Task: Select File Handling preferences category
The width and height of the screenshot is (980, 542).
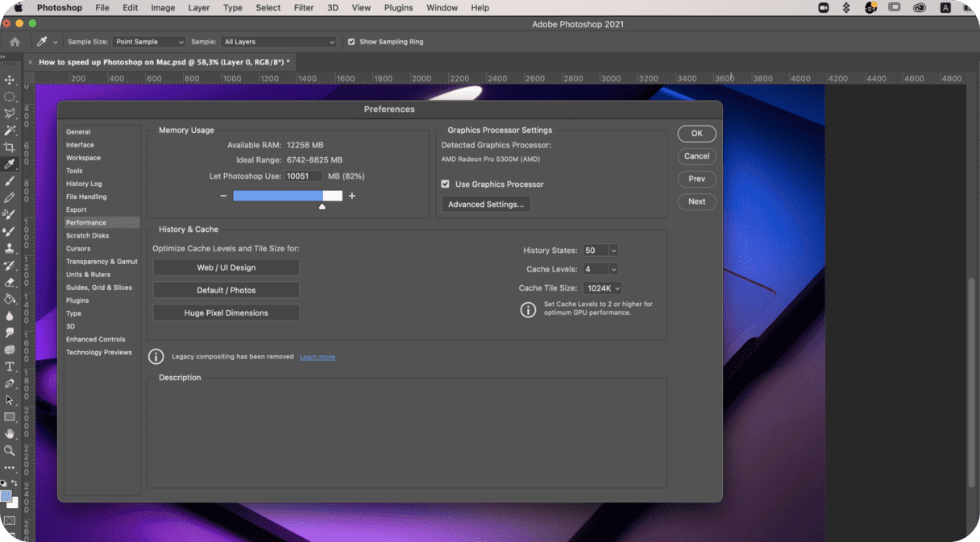Action: click(86, 197)
